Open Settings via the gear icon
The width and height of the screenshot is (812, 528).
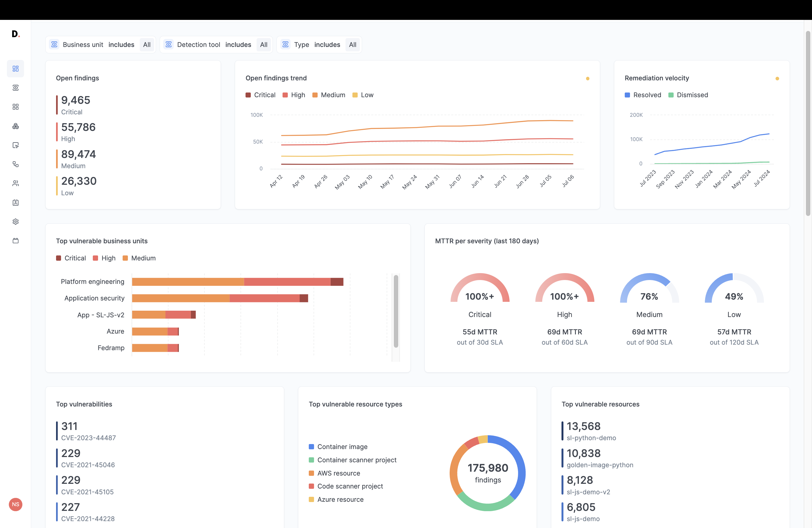pyautogui.click(x=15, y=221)
